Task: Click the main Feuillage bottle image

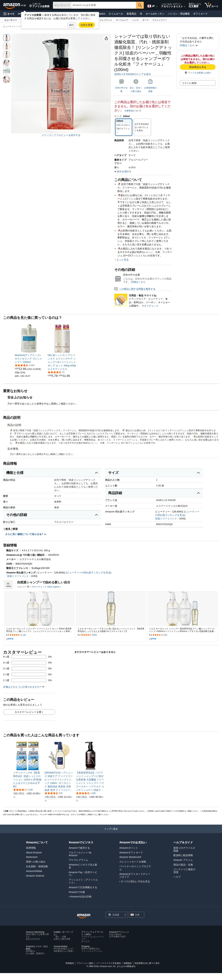Action: tap(61, 84)
